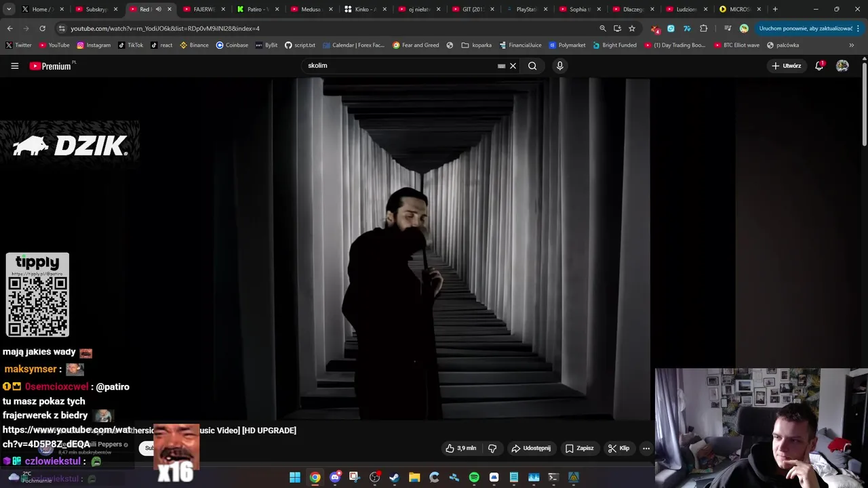Image resolution: width=868 pixels, height=488 pixels.
Task: Bookmark this page with star icon
Action: [632, 28]
